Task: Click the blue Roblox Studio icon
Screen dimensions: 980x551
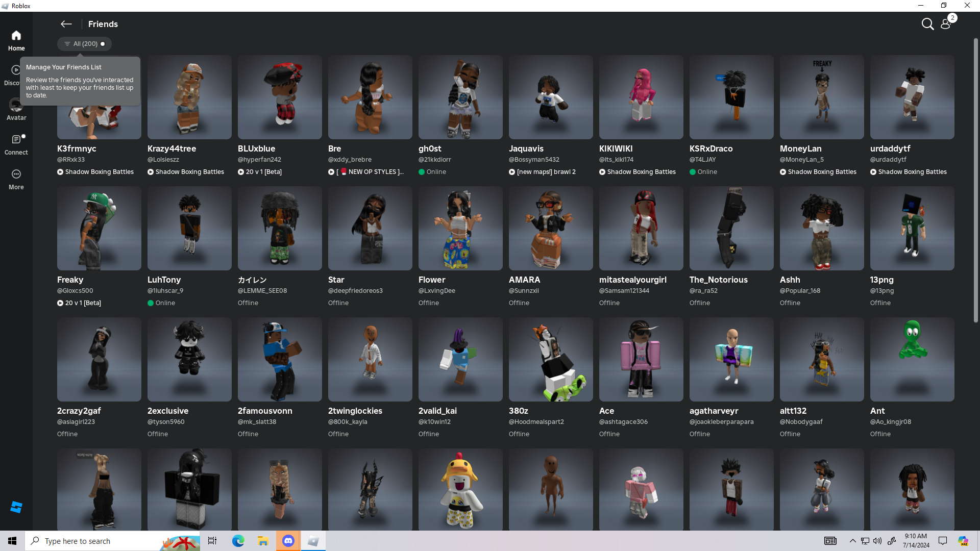Action: [x=16, y=507]
